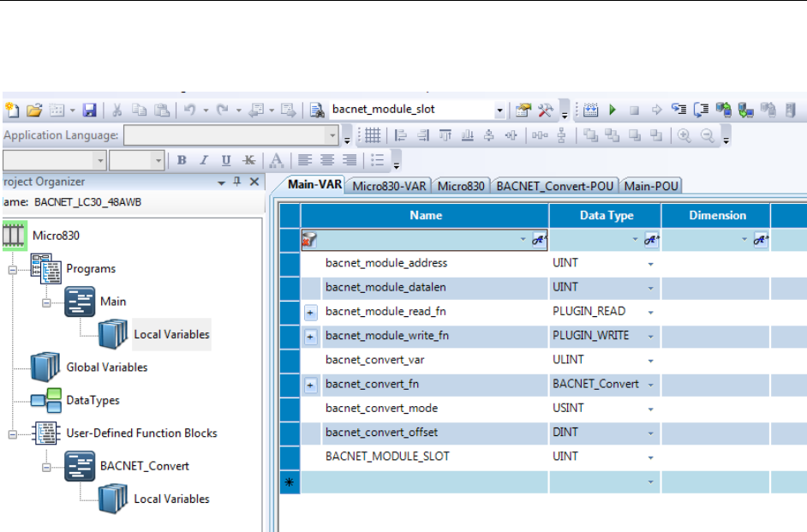Switch to the BACNET_Convert-POU tab
This screenshot has width=807, height=532.
coord(557,186)
